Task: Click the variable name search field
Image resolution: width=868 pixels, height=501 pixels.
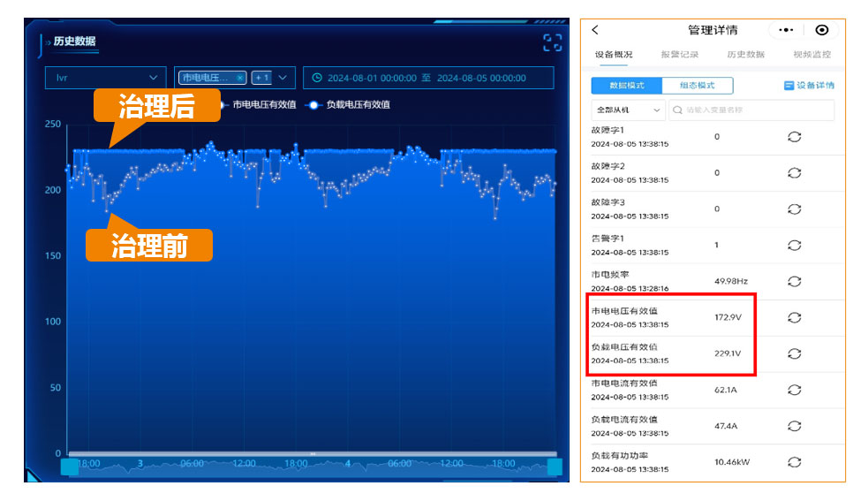Action: pyautogui.click(x=751, y=110)
